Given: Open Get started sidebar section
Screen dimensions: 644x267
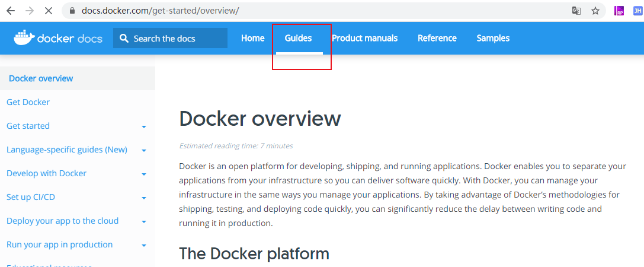Looking at the screenshot, I should point(28,126).
